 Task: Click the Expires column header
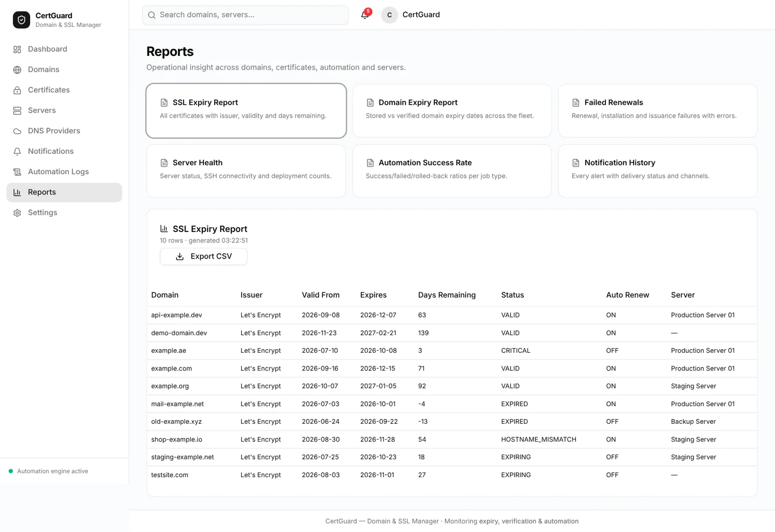pyautogui.click(x=374, y=295)
